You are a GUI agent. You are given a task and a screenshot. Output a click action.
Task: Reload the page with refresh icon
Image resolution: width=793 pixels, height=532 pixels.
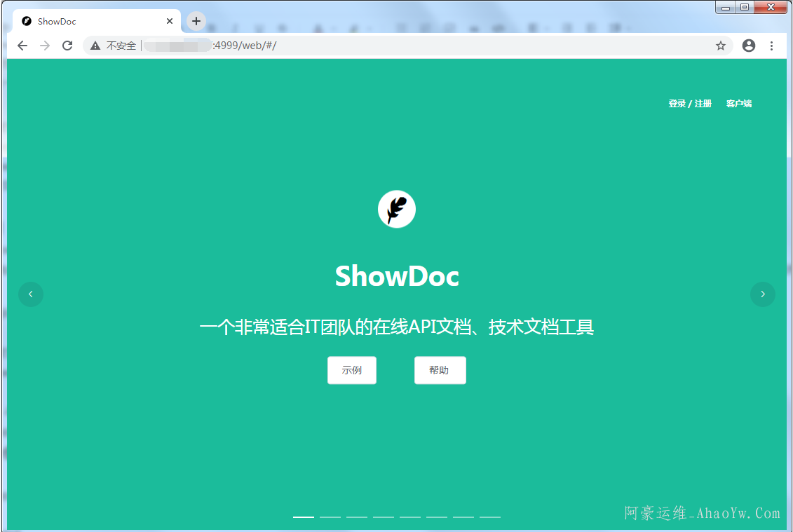(67, 46)
